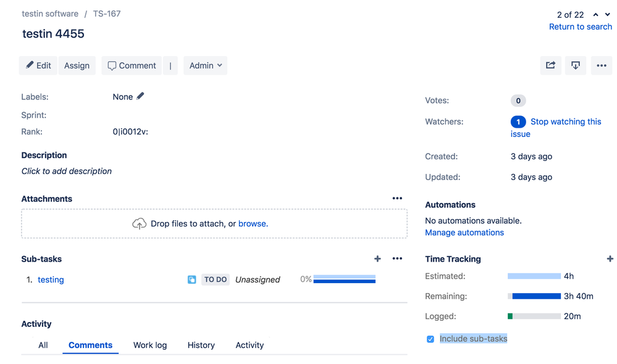Click Return to search link
This screenshot has width=617, height=364.
(580, 27)
